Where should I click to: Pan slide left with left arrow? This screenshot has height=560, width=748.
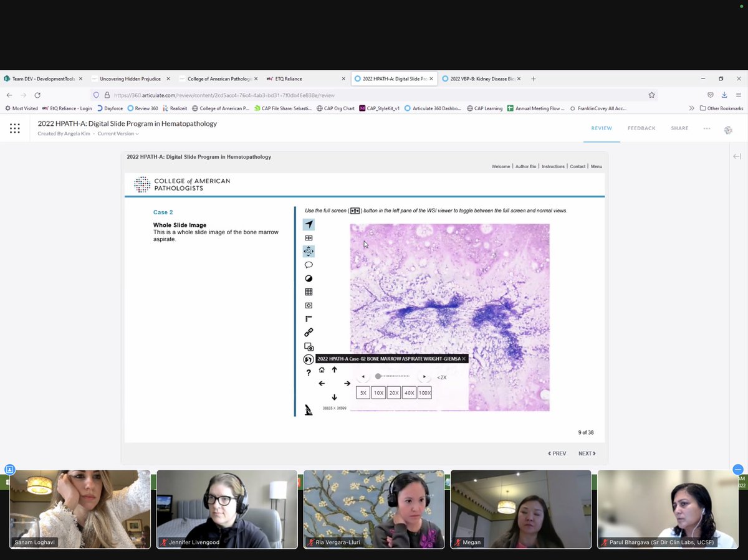pyautogui.click(x=322, y=383)
